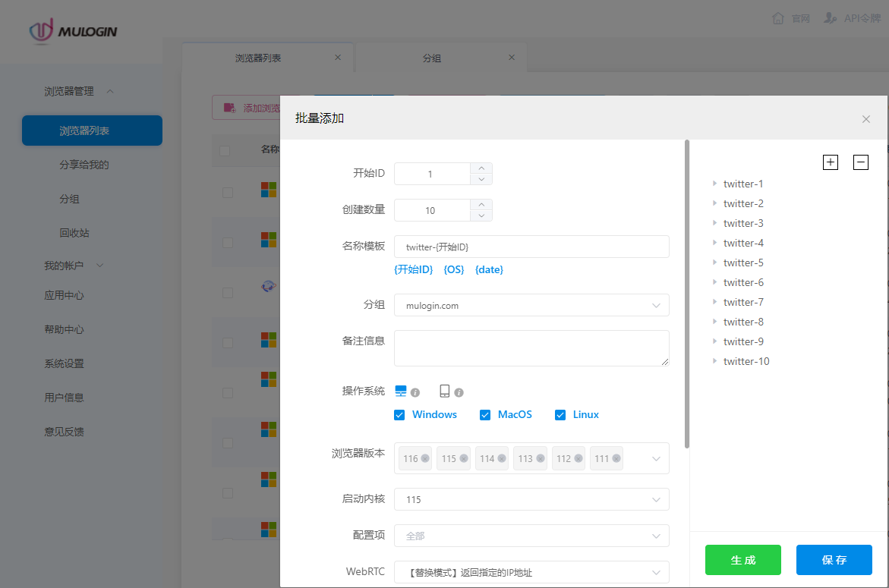
Task: Click the expand-all plus icon
Action: point(831,162)
